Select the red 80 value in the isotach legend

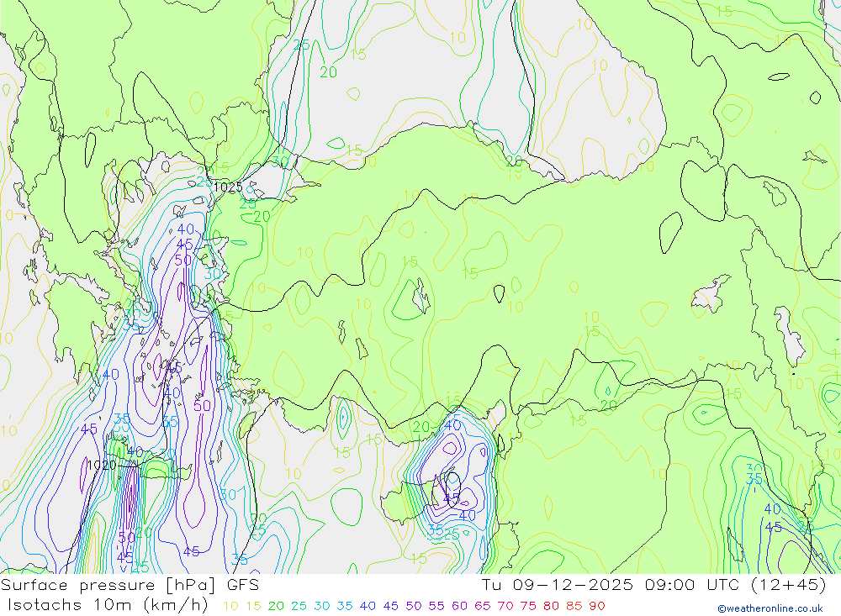551,606
